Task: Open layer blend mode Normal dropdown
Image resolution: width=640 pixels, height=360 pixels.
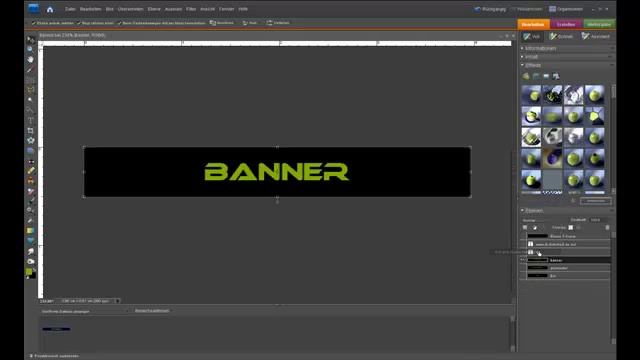Action: pos(543,220)
